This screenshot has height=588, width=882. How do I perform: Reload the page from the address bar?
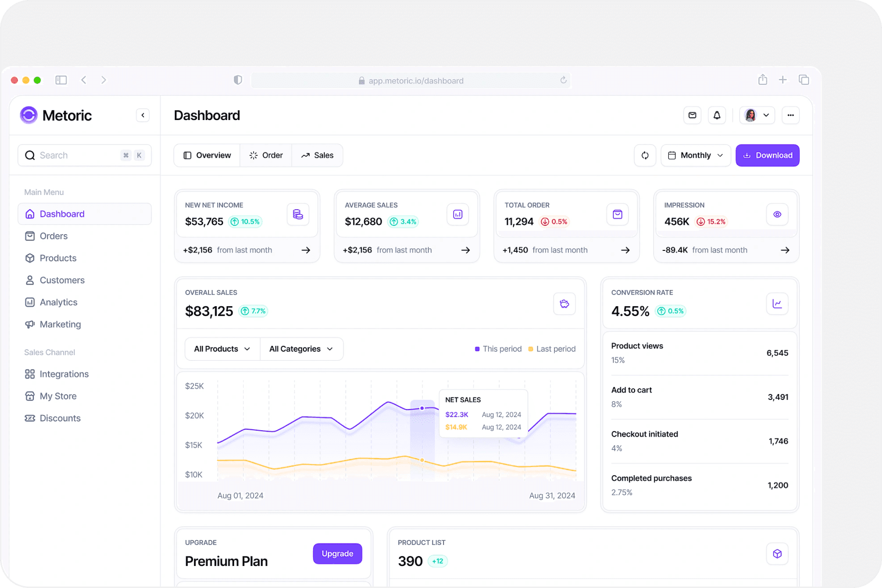(563, 80)
